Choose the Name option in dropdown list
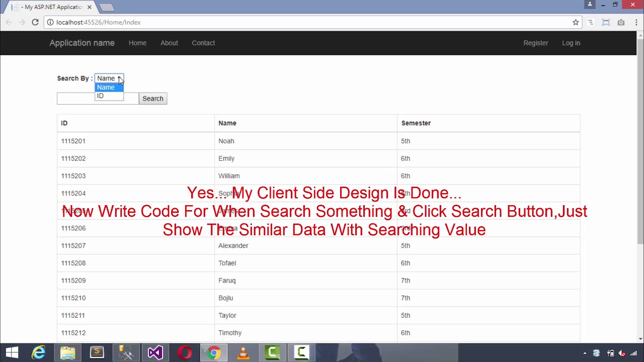Viewport: 644px width, 362px height. (x=109, y=87)
